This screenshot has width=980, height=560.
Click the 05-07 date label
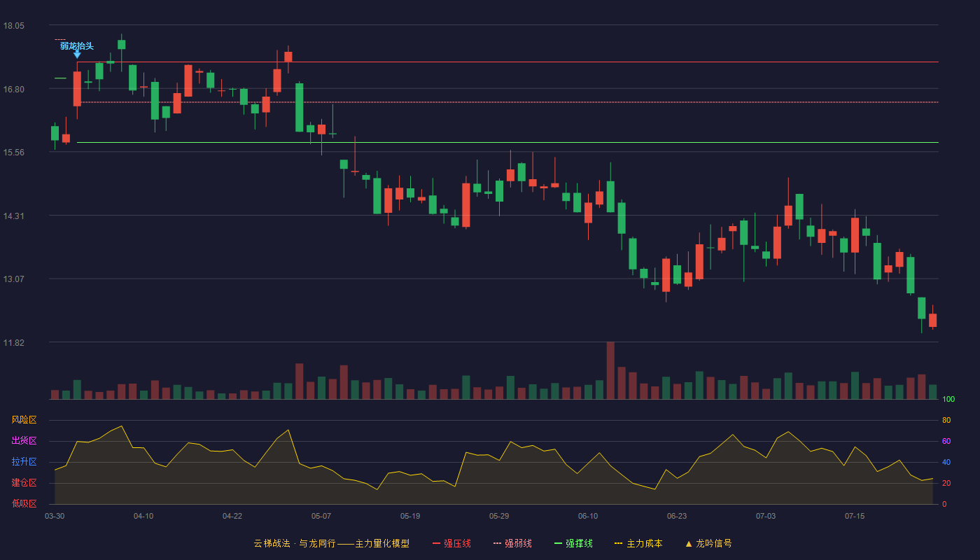(x=321, y=516)
